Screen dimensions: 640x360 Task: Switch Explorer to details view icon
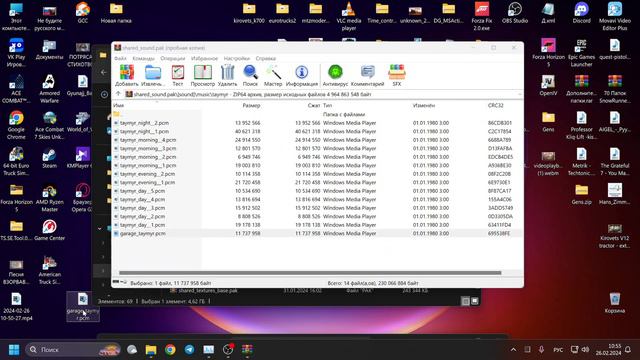click(x=465, y=301)
